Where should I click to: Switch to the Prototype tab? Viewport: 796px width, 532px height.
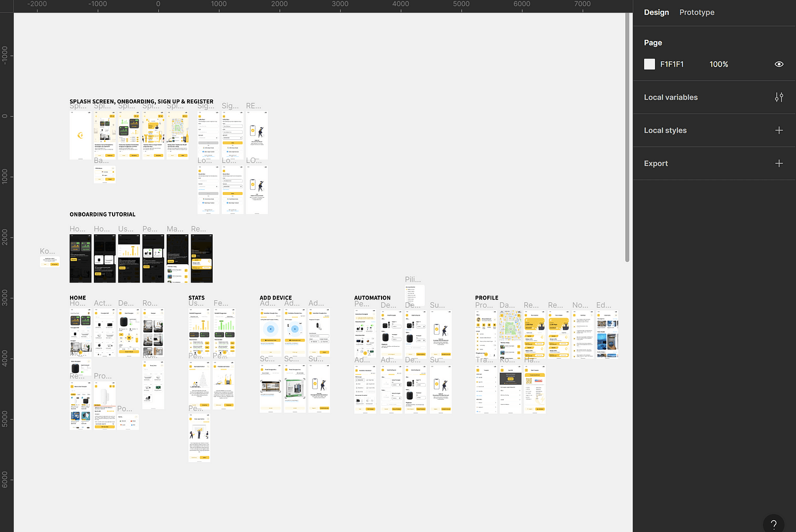pyautogui.click(x=696, y=13)
